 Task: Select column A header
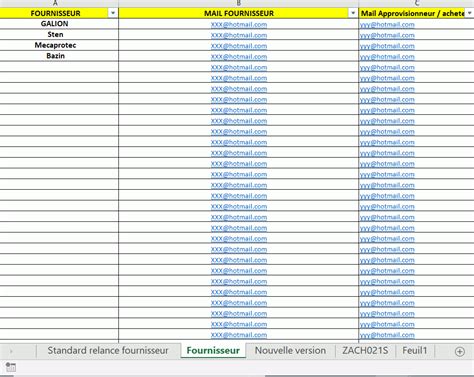[59, 3]
